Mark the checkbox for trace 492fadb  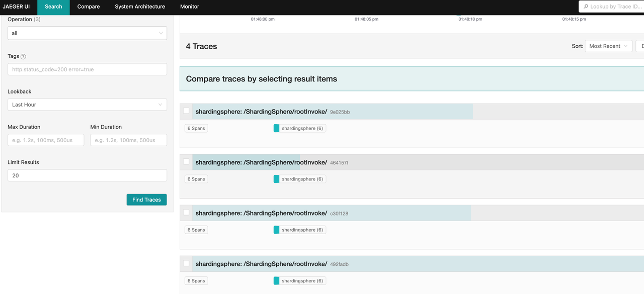tap(186, 263)
